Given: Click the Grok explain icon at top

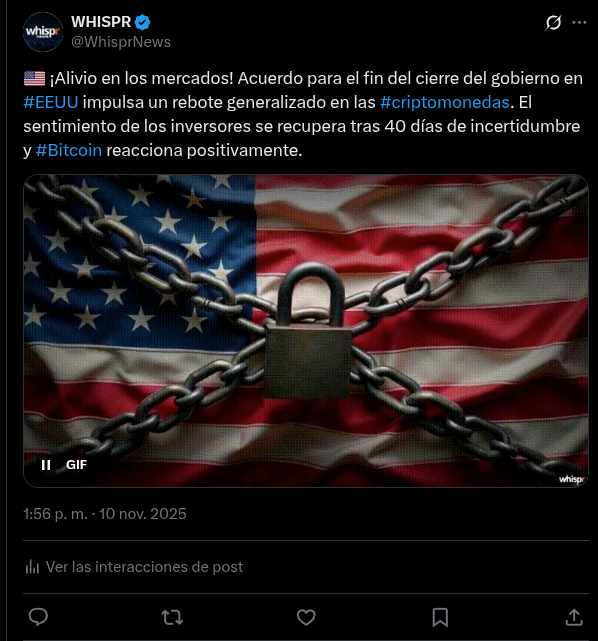Looking at the screenshot, I should 553,22.
